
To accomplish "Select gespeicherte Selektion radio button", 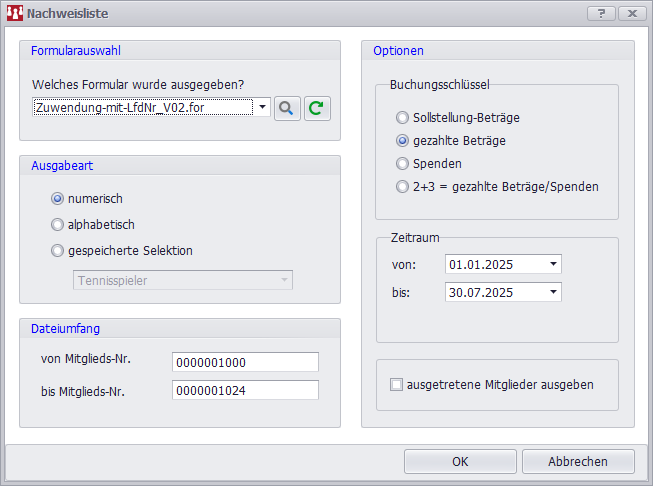I will click(57, 251).
